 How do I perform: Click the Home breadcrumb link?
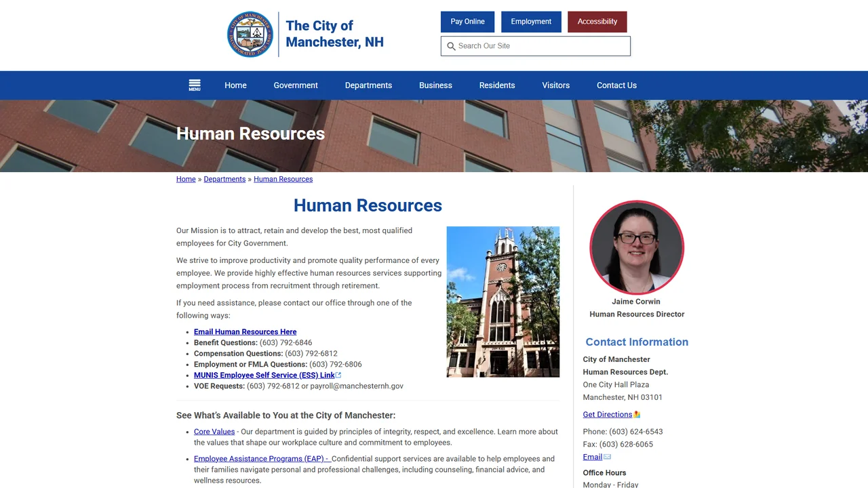[186, 179]
